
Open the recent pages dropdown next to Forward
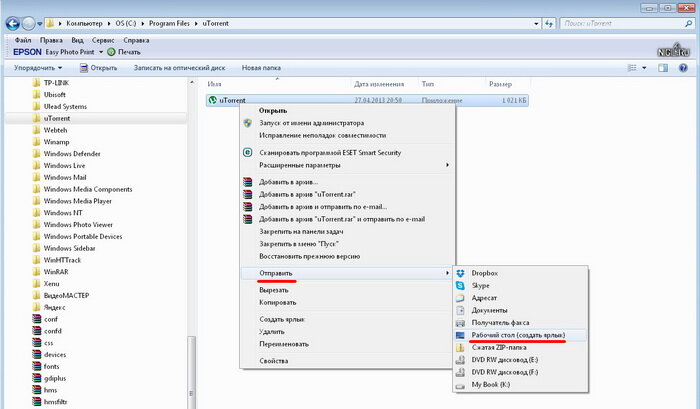[x=40, y=24]
